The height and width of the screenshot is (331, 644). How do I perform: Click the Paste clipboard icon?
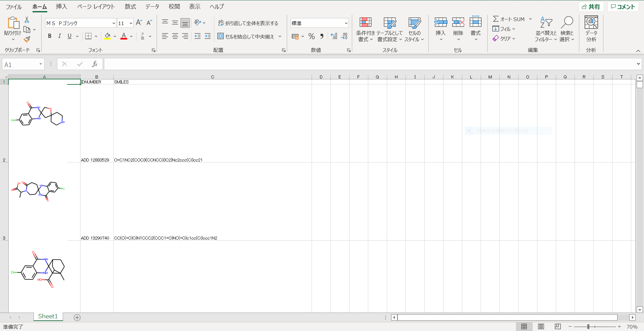coord(13,22)
